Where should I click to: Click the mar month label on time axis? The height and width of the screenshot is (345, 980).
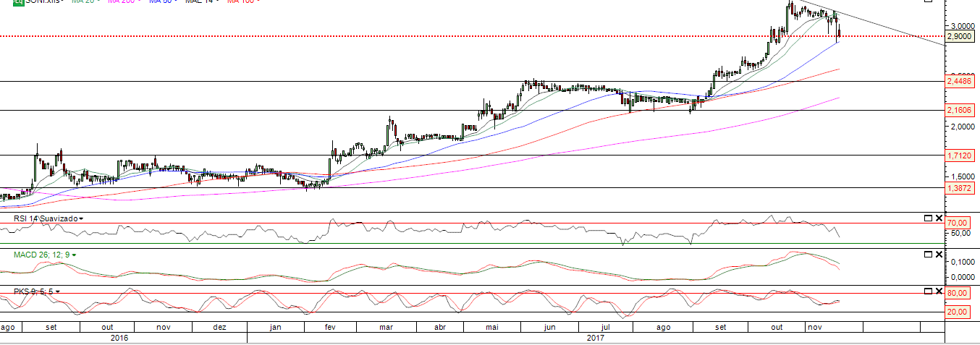click(386, 327)
